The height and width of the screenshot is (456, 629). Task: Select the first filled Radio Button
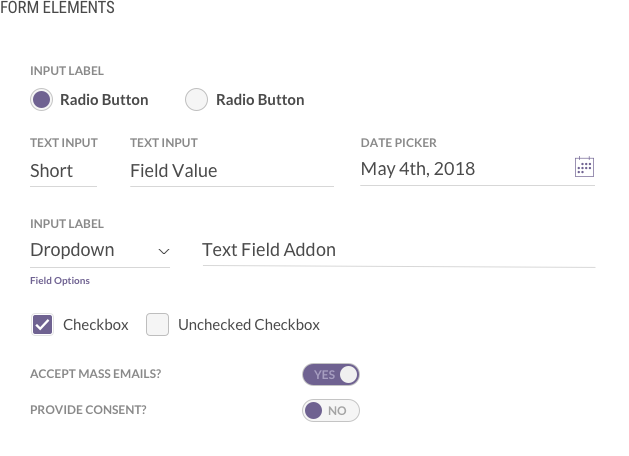(x=41, y=100)
